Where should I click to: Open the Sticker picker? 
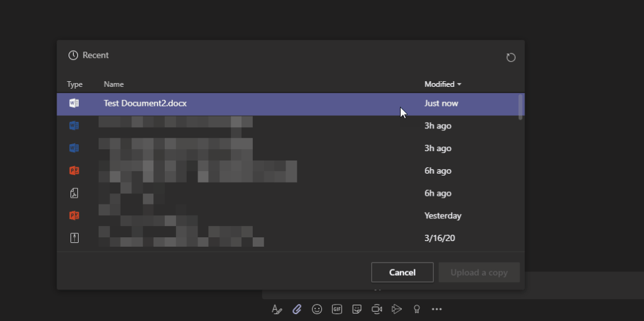point(357,309)
